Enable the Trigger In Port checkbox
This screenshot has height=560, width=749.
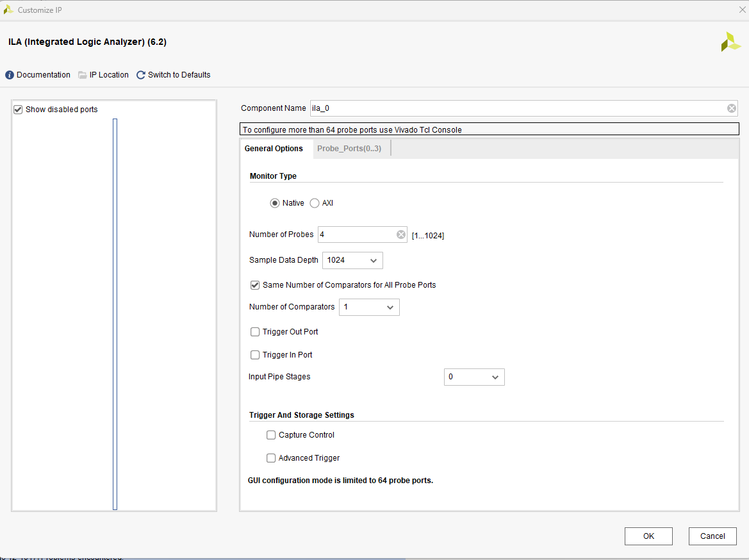tap(255, 355)
